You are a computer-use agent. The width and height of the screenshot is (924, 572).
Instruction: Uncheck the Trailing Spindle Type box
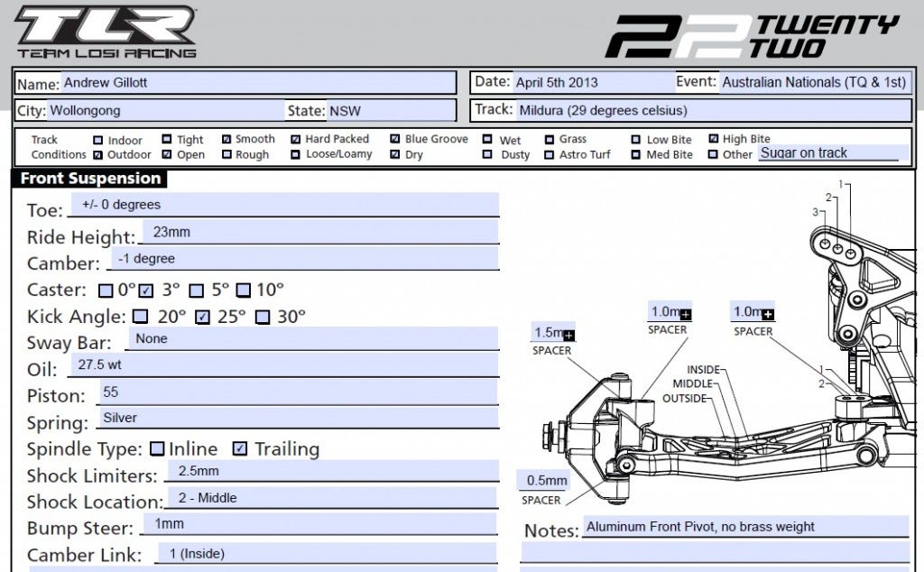click(x=239, y=449)
